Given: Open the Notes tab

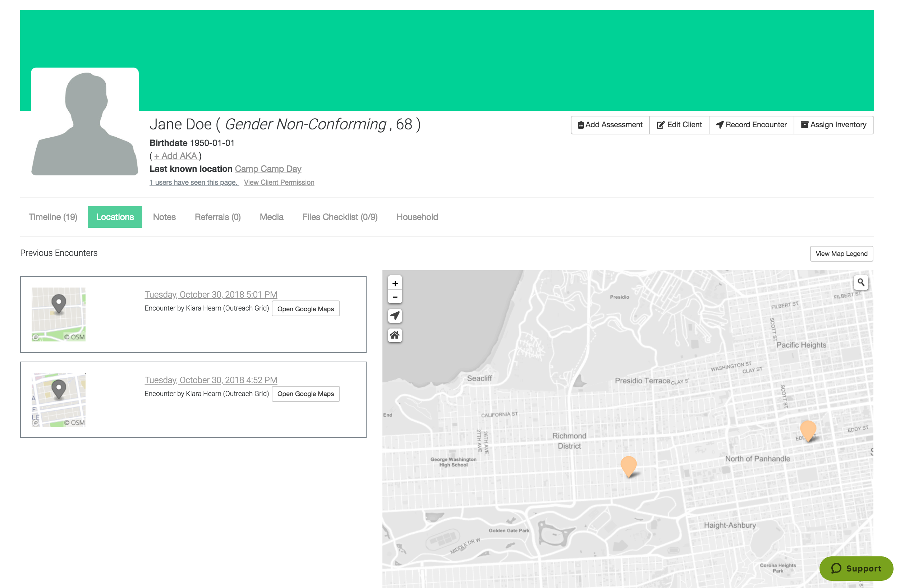Looking at the screenshot, I should coord(164,217).
